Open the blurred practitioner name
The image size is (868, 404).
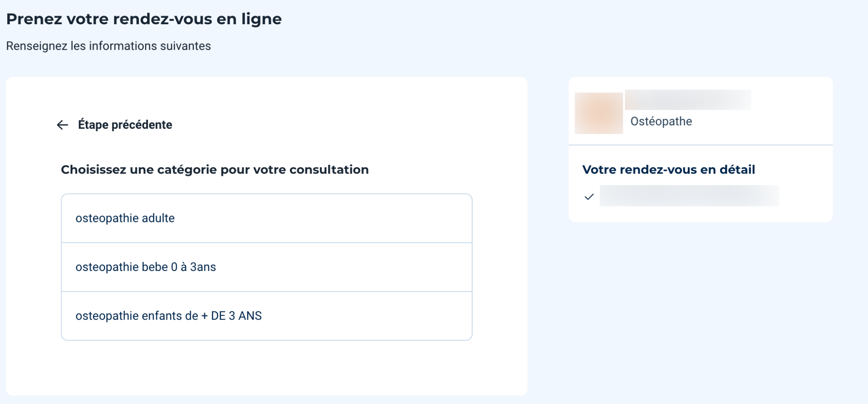point(688,100)
